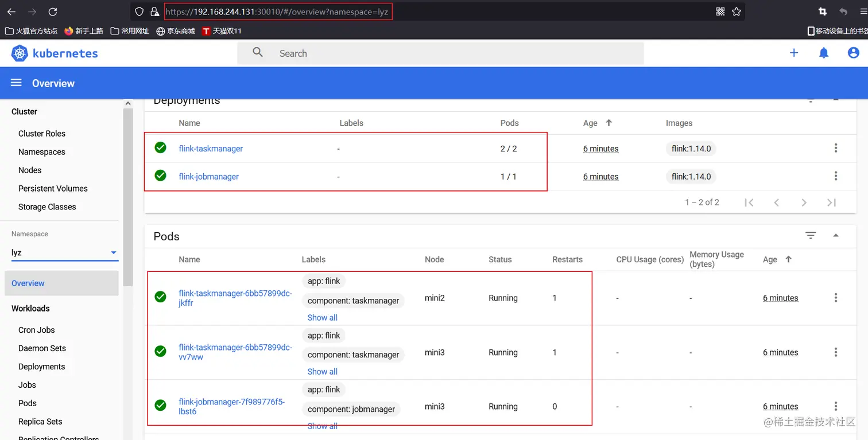
Task: Open the 常用网址 bookmark folder
Action: [130, 31]
